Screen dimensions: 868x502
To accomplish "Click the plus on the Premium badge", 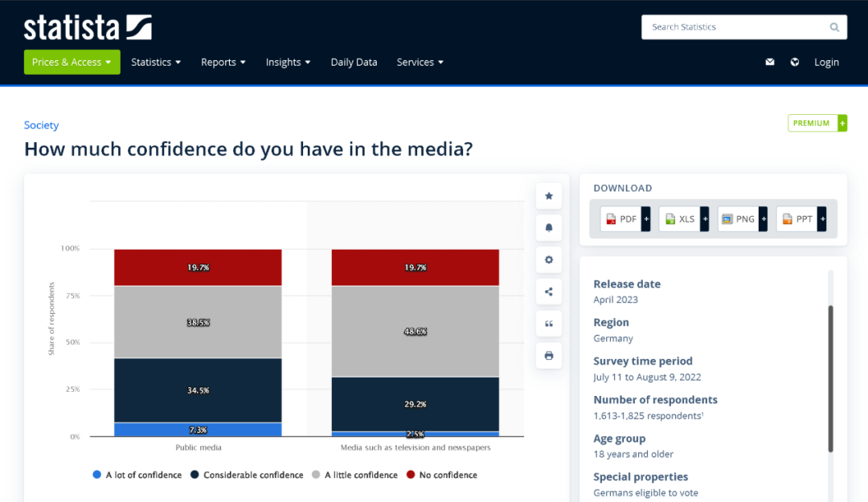I will pos(842,123).
